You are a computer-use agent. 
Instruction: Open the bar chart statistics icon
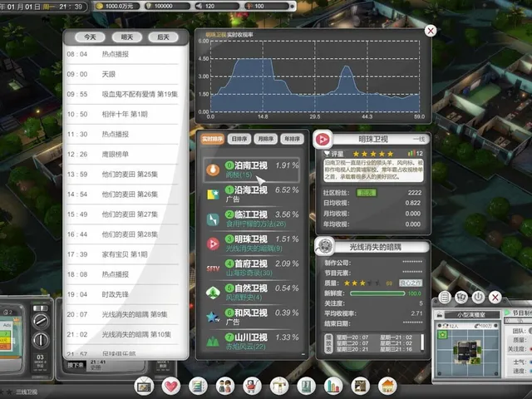click(333, 386)
